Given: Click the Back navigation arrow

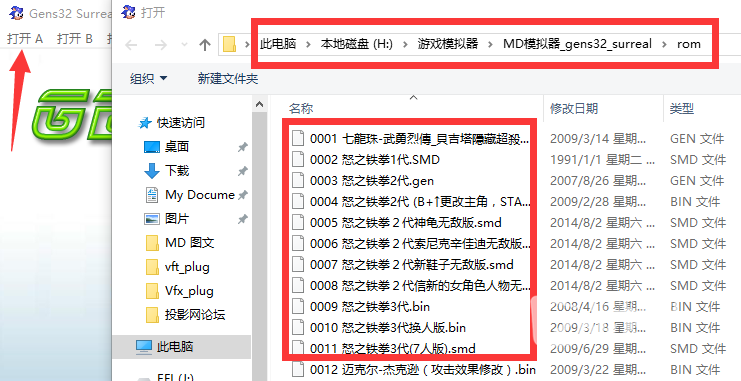Looking at the screenshot, I should coord(131,45).
